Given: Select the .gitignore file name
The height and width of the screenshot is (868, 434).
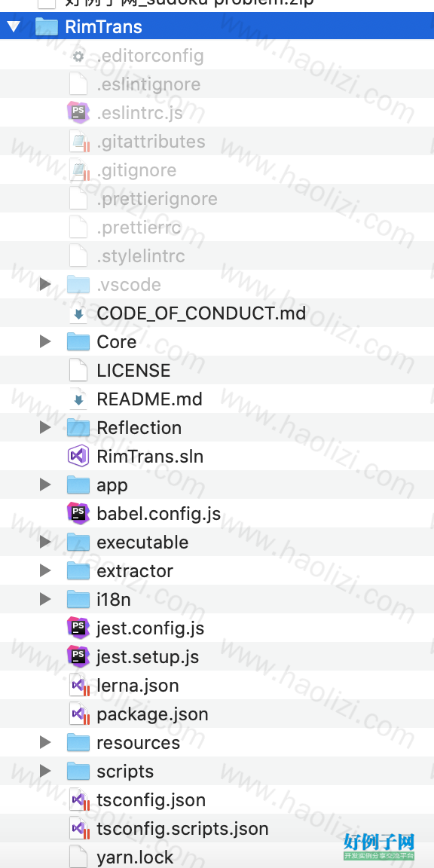Looking at the screenshot, I should [x=136, y=170].
